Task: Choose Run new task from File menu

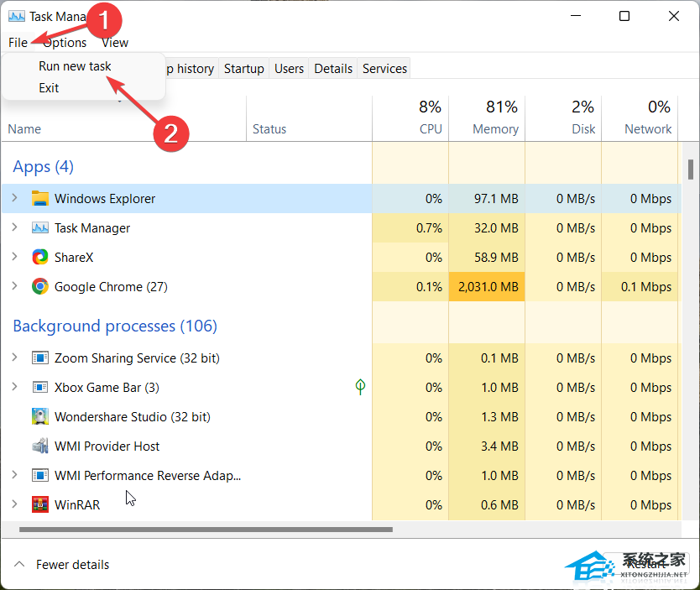Action: (x=75, y=66)
